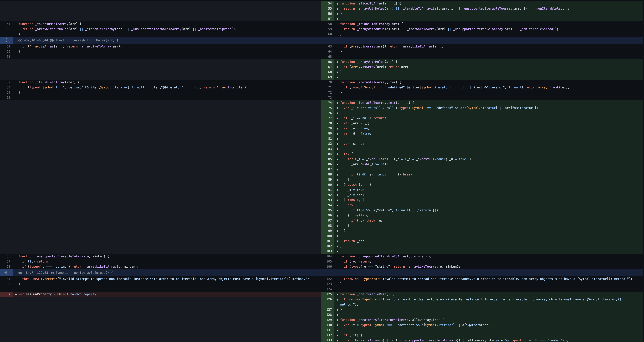
Task: Click 'function _iterableToArrayLimit(arr, i) {' line
Action: coord(377,103)
